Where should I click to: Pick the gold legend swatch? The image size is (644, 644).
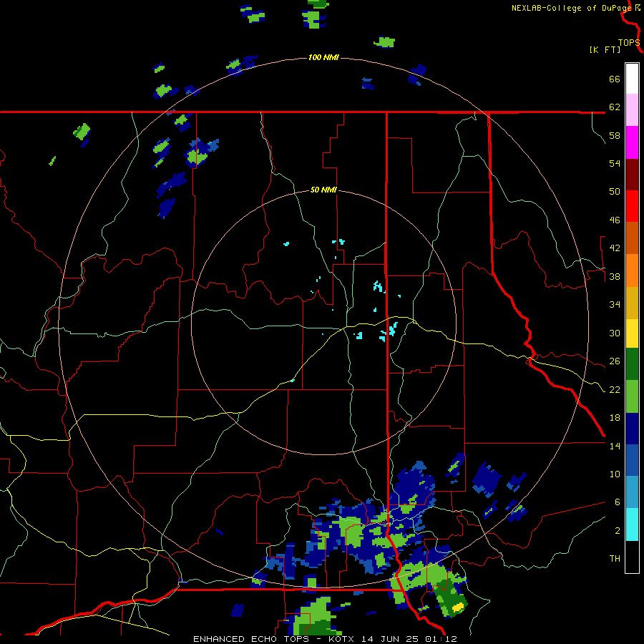coord(632,303)
